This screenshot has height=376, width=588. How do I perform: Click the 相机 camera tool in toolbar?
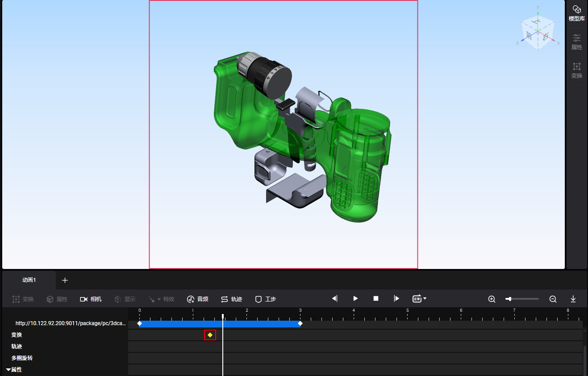(x=91, y=299)
